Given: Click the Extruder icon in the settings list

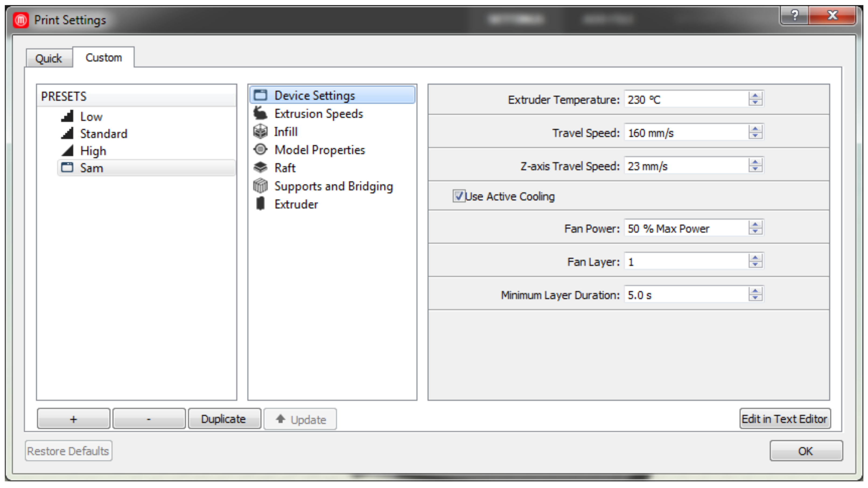Looking at the screenshot, I should (260, 204).
